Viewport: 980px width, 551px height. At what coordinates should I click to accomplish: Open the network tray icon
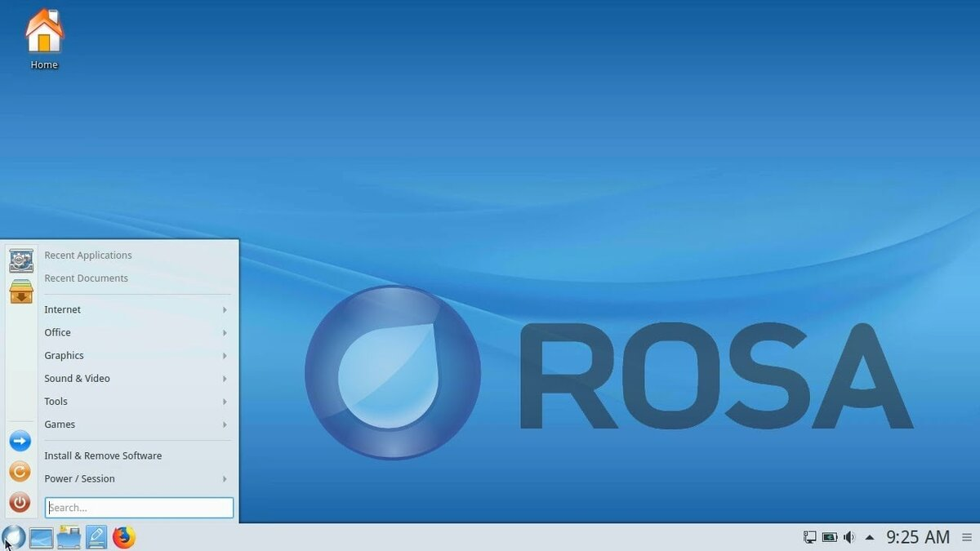click(x=809, y=537)
